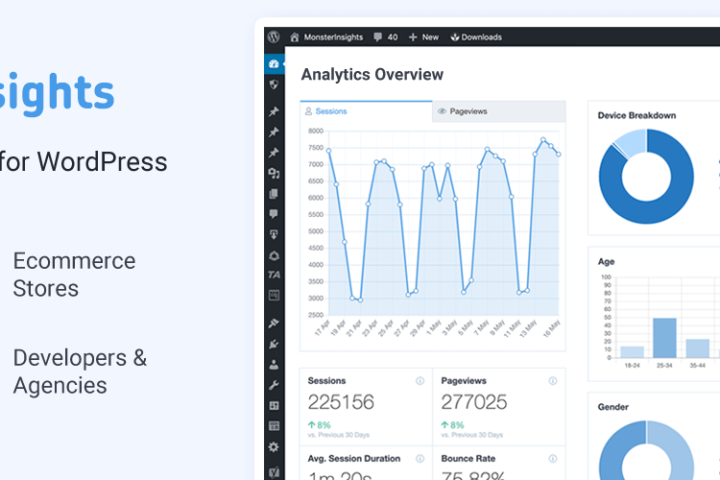Click the Gender chart heading
Viewport: 720px width, 480px height.
coord(613,407)
